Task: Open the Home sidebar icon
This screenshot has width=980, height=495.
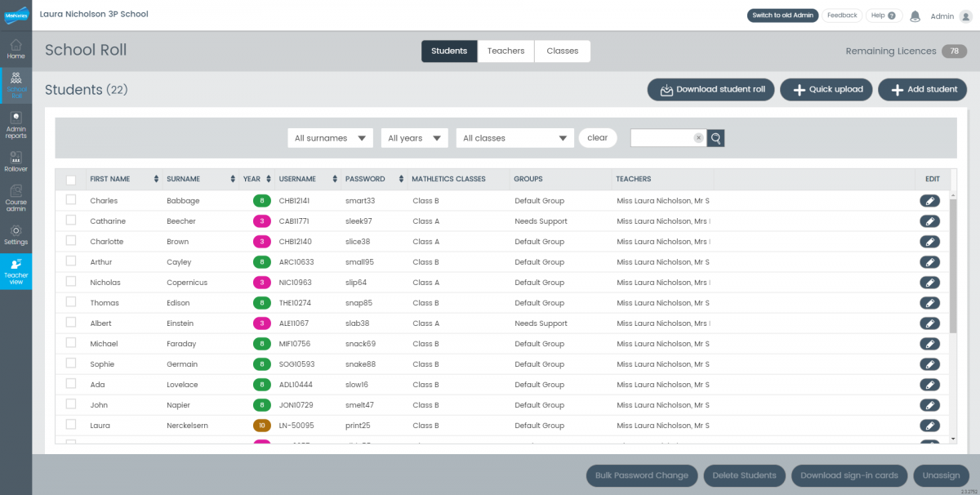Action: pos(16,49)
